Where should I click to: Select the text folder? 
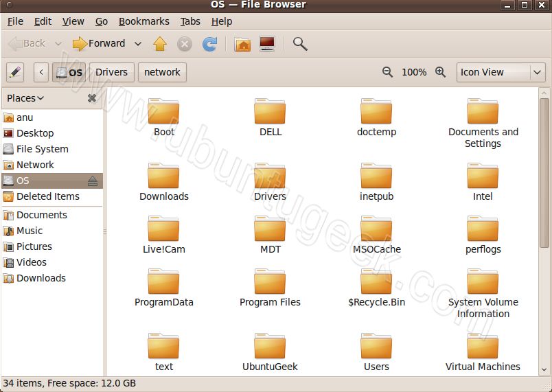pos(163,352)
